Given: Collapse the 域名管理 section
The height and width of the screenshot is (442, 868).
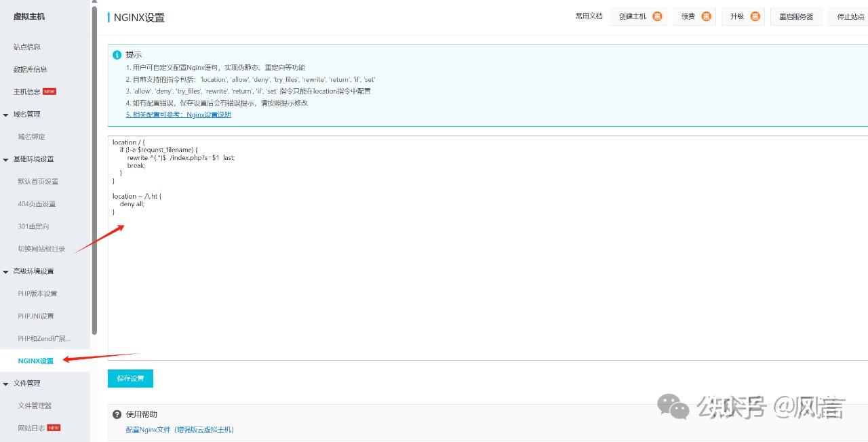Looking at the screenshot, I should 6,115.
